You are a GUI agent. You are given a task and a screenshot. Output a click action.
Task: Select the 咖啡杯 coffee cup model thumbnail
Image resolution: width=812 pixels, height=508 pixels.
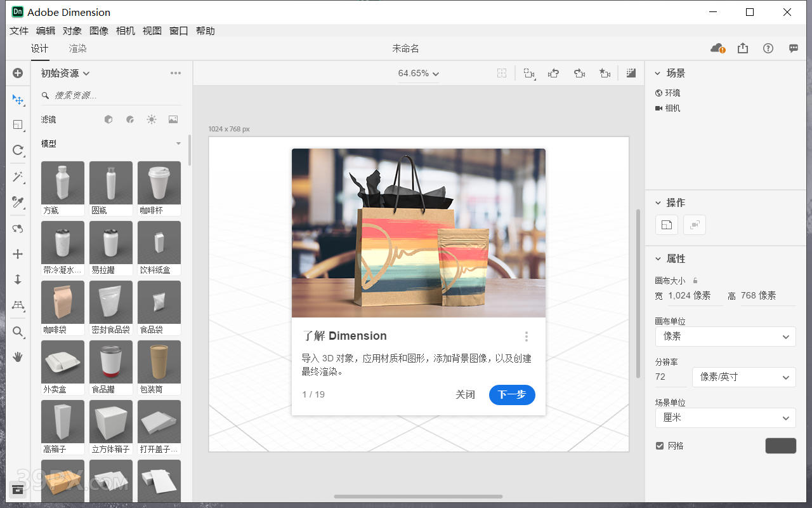159,189
